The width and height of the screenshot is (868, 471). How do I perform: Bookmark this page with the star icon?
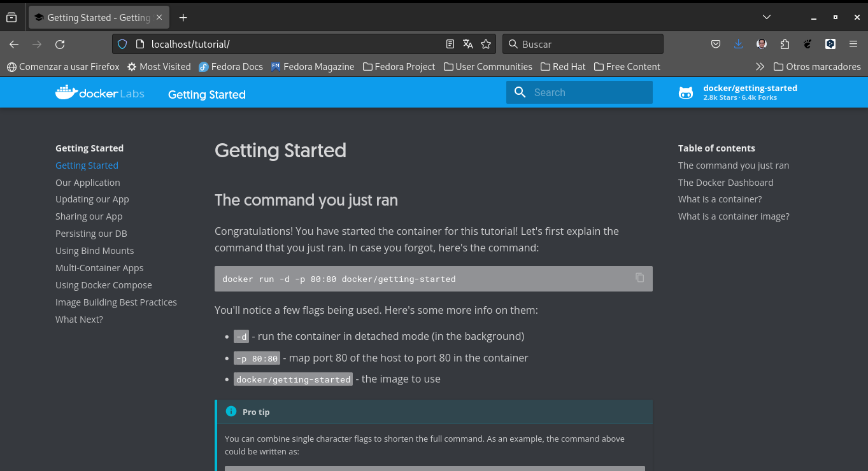point(486,44)
